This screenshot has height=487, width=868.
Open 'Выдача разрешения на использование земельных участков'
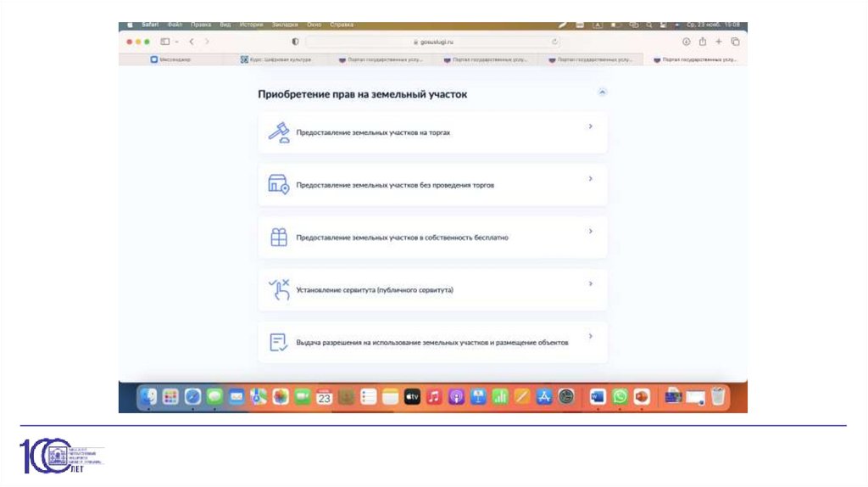(432, 343)
